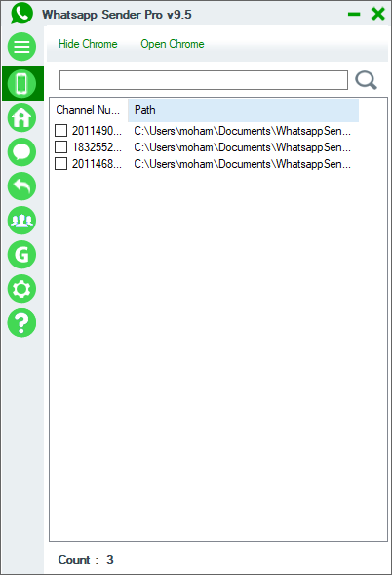Check the 2011468... channel checkbox
This screenshot has height=575, width=392.
point(60,164)
